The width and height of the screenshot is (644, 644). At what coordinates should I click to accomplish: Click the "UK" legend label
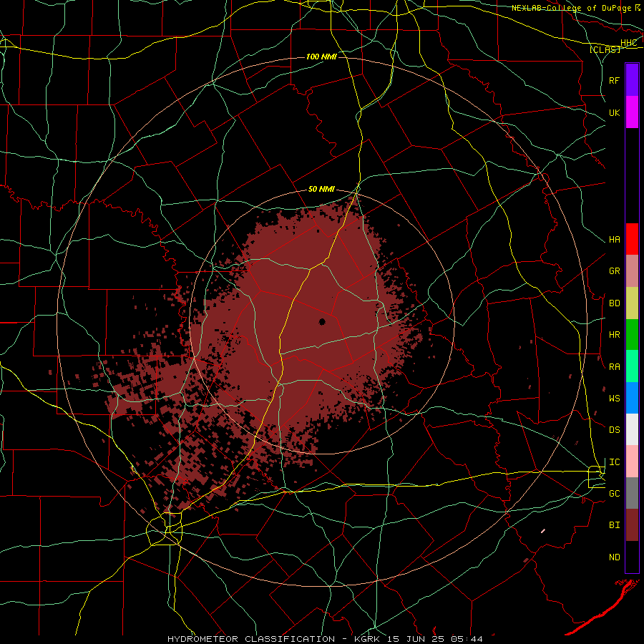[614, 112]
